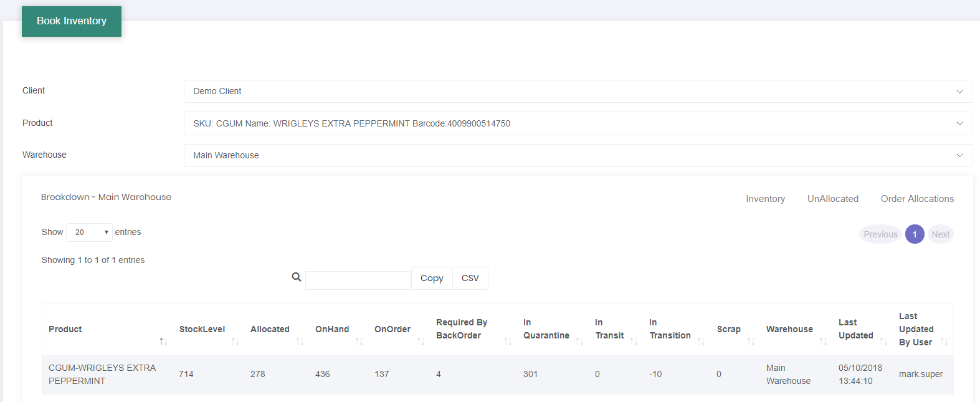Click in transition value -10
Image resolution: width=980 pixels, height=402 pixels.
(x=655, y=374)
